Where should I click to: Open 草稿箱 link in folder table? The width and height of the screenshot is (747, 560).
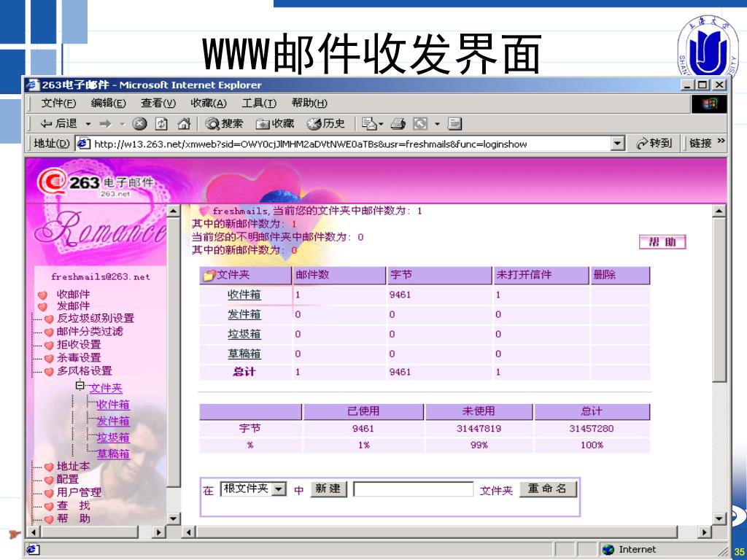pyautogui.click(x=244, y=354)
